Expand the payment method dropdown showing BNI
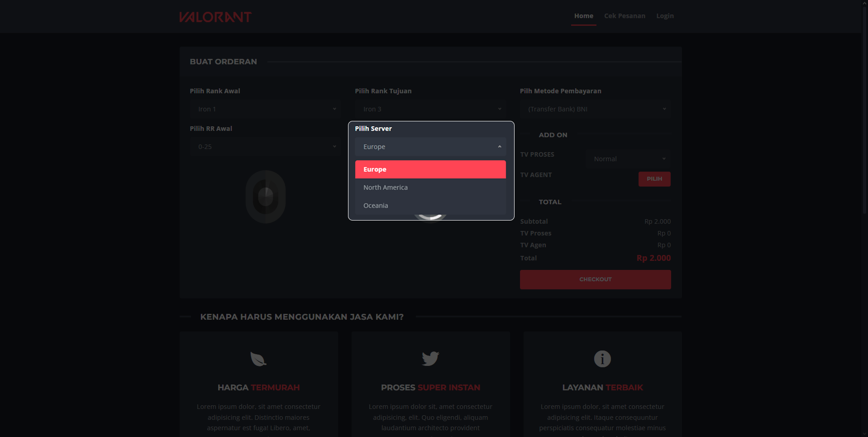Viewport: 868px width, 437px height. (595, 109)
